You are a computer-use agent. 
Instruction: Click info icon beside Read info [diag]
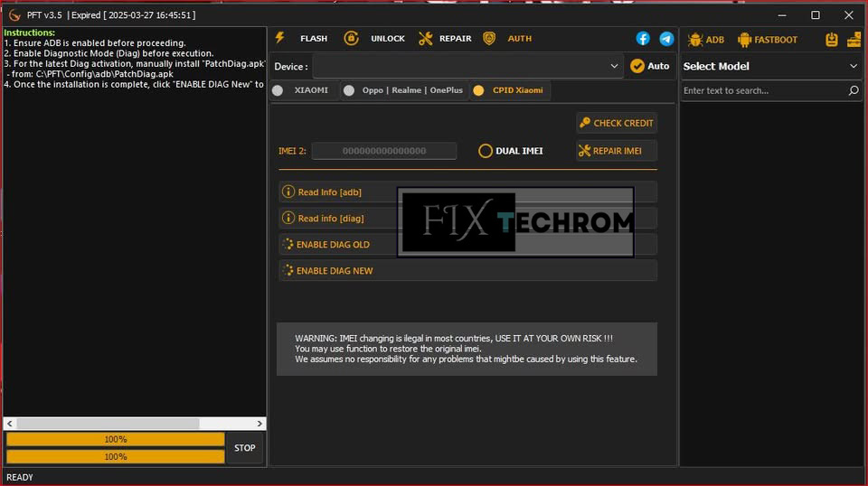(x=288, y=218)
